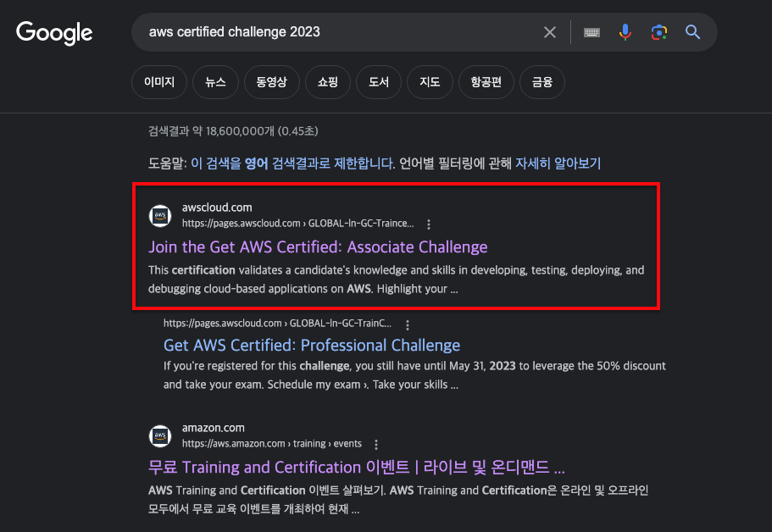The image size is (772, 532).
Task: Click the Google logo
Action: pos(54,32)
